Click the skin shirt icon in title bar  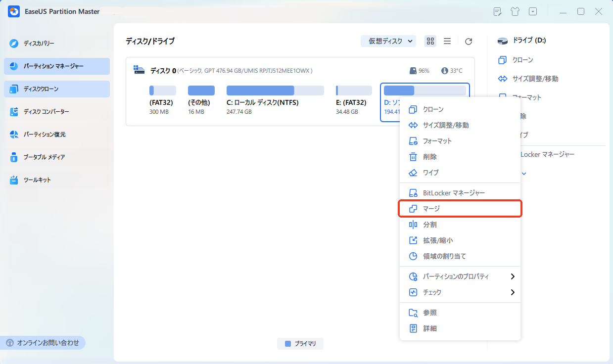point(515,11)
